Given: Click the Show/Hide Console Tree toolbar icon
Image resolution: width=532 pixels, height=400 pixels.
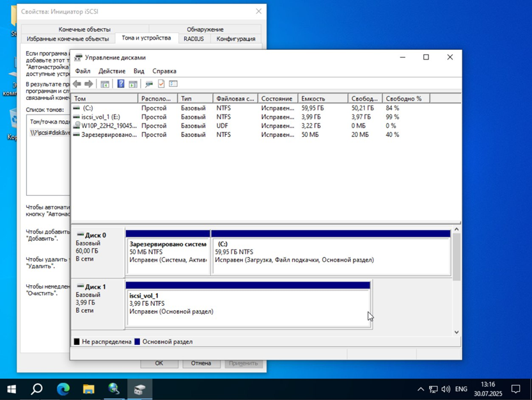Looking at the screenshot, I should (105, 84).
